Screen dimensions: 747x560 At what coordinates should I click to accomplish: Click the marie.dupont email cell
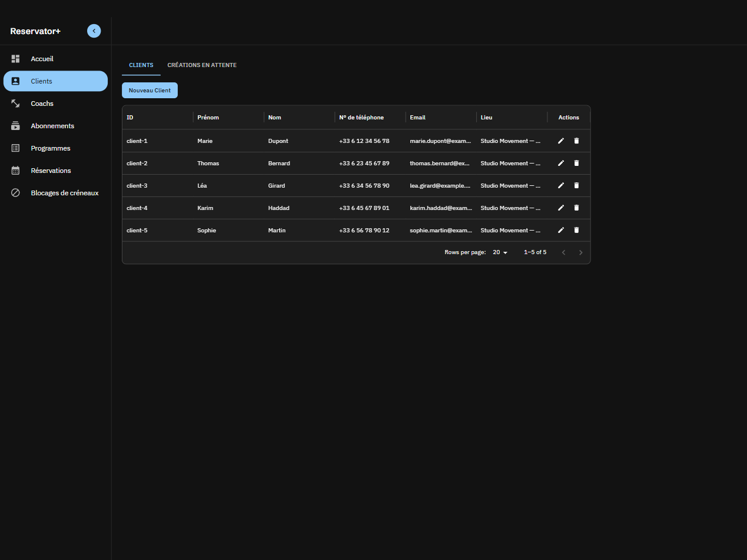pos(441,141)
